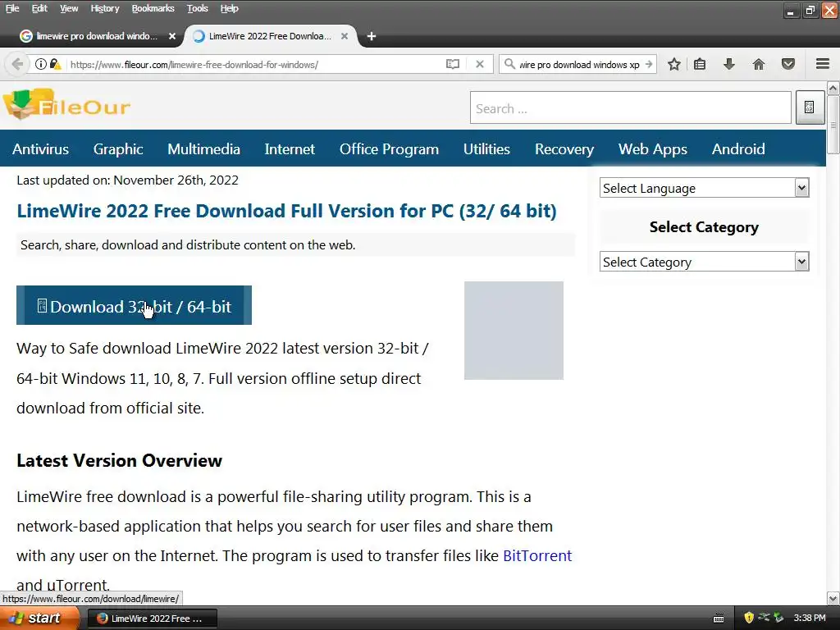Click LimeWire 2022 Free taskbar item

point(152,619)
